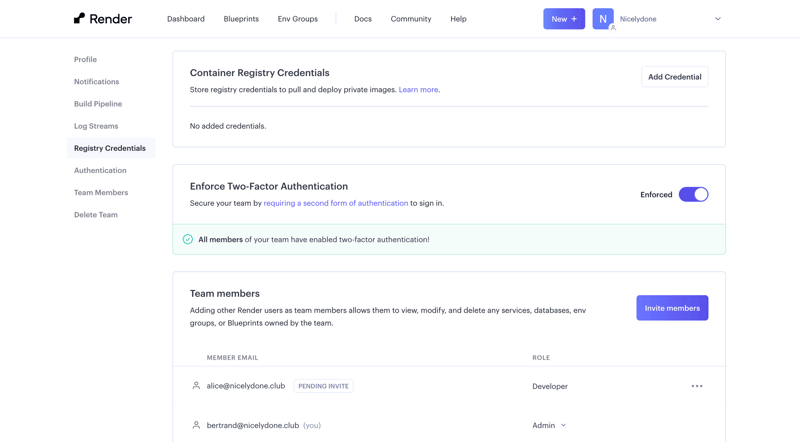Select Notifications in the sidebar
Image resolution: width=800 pixels, height=442 pixels.
pyautogui.click(x=96, y=82)
